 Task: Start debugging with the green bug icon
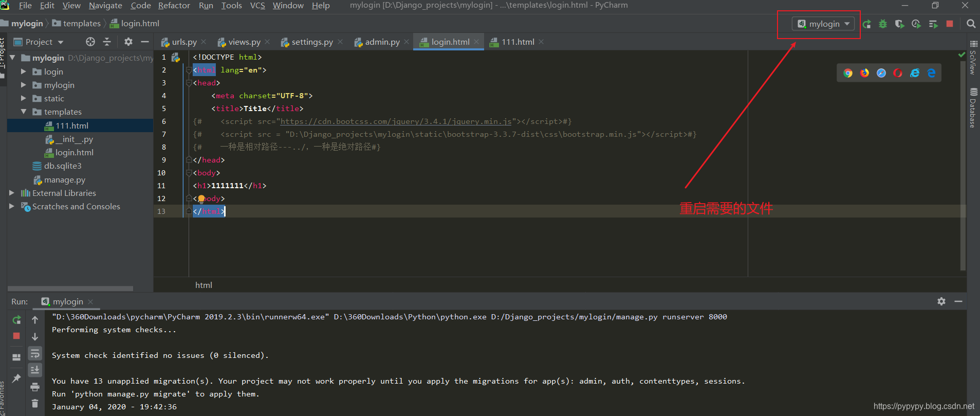[883, 24]
